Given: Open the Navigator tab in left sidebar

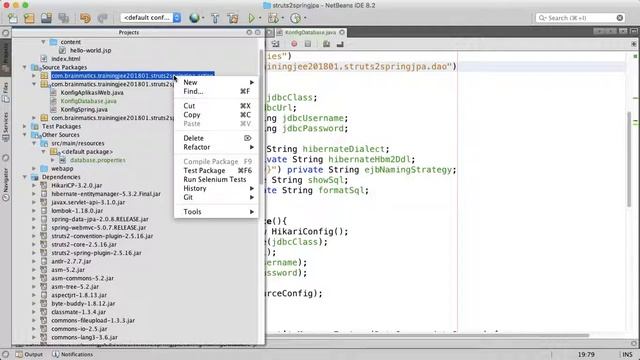Looking at the screenshot, I should (6, 184).
